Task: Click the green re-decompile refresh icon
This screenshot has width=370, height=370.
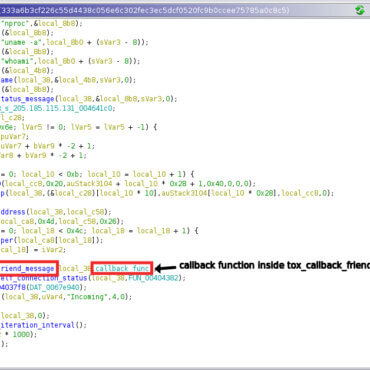Action: (x=360, y=10)
